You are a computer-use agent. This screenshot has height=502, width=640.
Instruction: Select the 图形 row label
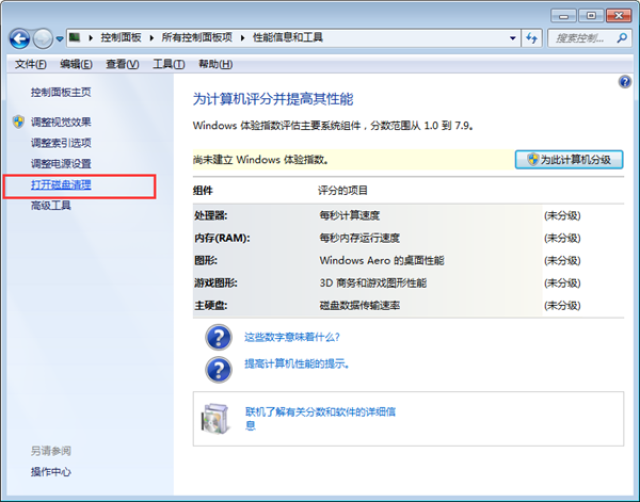click(206, 260)
